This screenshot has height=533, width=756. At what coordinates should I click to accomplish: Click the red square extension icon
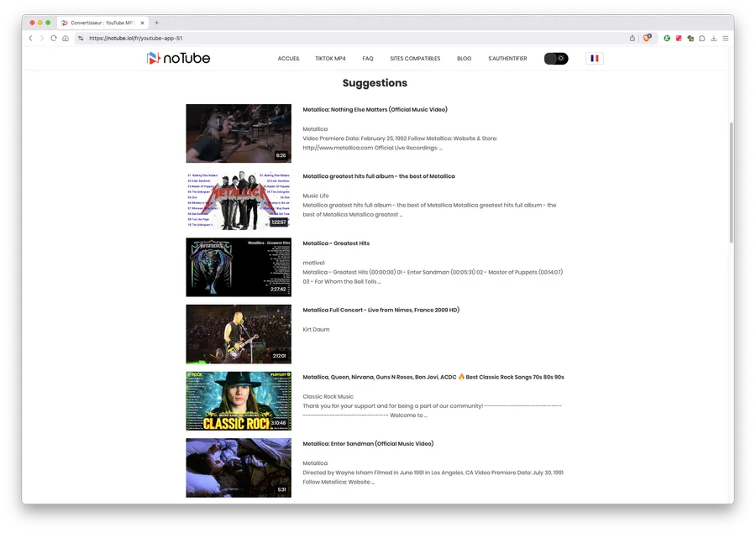pyautogui.click(x=679, y=38)
